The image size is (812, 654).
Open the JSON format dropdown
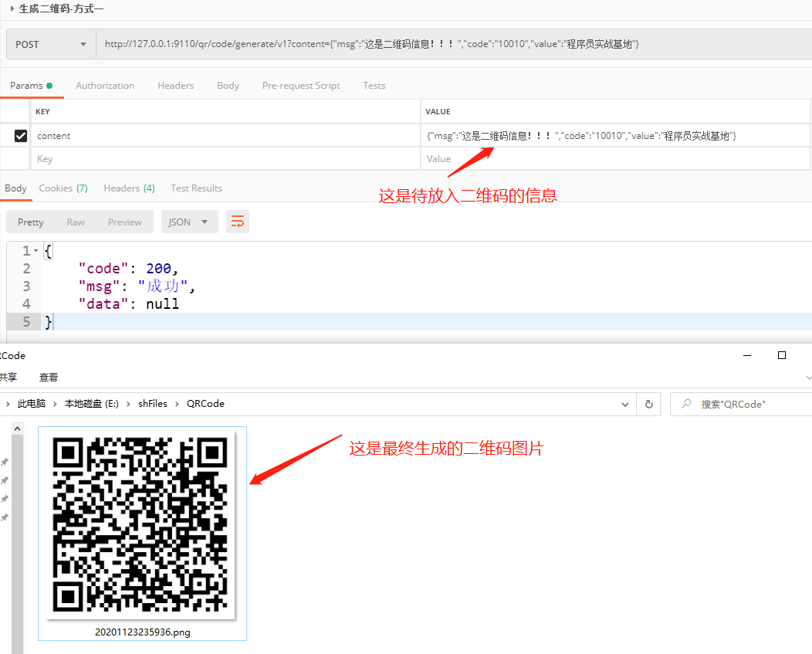(x=190, y=222)
